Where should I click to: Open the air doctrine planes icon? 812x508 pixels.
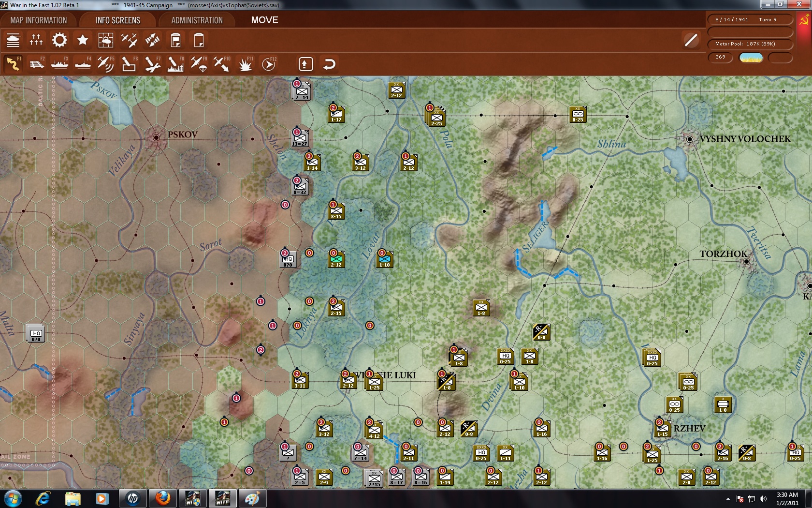pos(129,40)
